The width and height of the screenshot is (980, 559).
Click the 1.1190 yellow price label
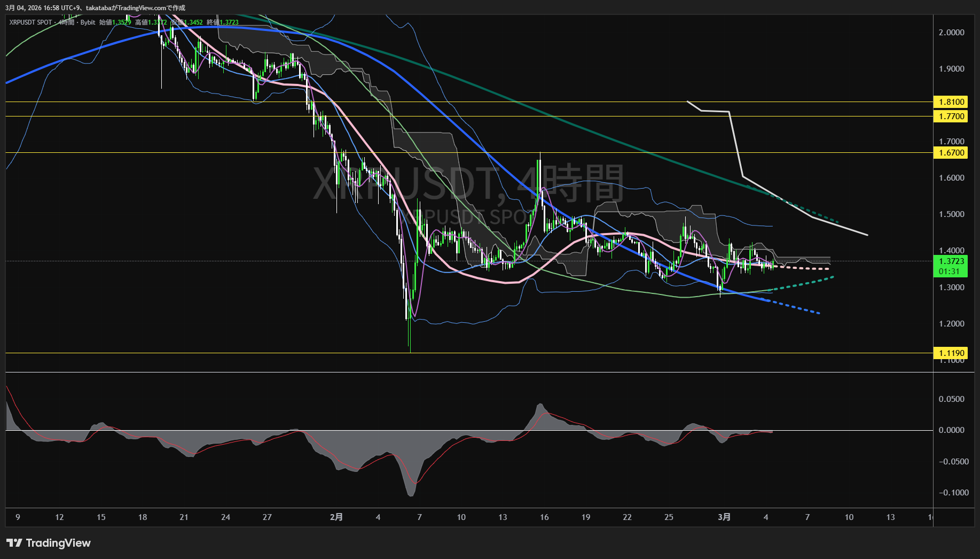point(951,353)
